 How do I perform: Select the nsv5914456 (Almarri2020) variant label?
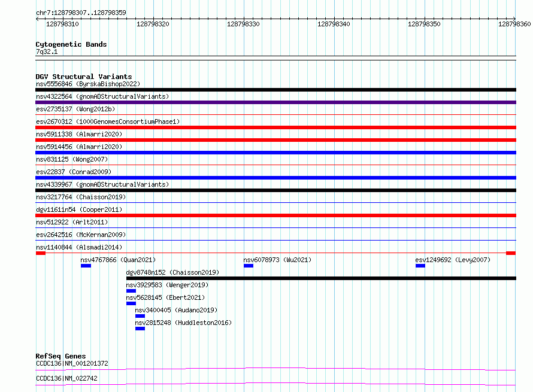click(79, 147)
